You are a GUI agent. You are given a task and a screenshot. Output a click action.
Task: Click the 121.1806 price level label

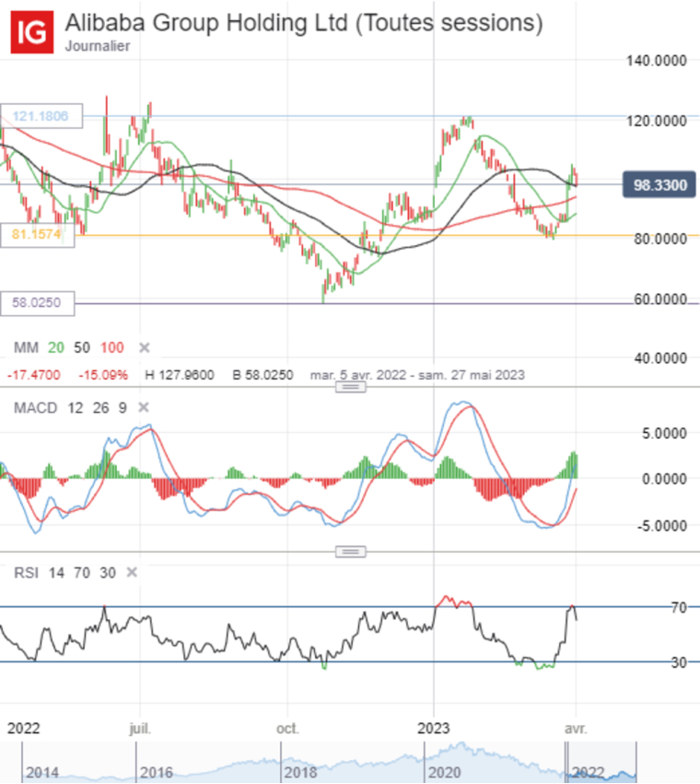click(x=41, y=116)
